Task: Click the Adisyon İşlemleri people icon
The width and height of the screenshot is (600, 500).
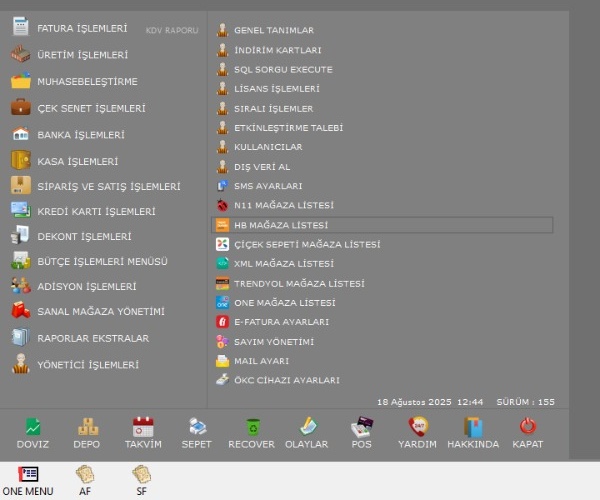Action: 21,286
